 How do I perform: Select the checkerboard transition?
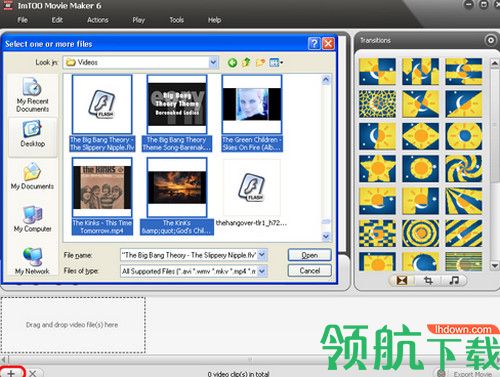pos(377,233)
